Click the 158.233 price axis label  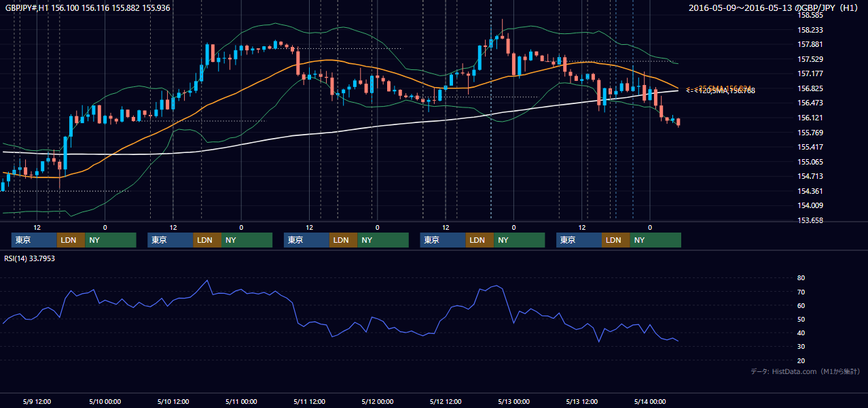(x=810, y=30)
